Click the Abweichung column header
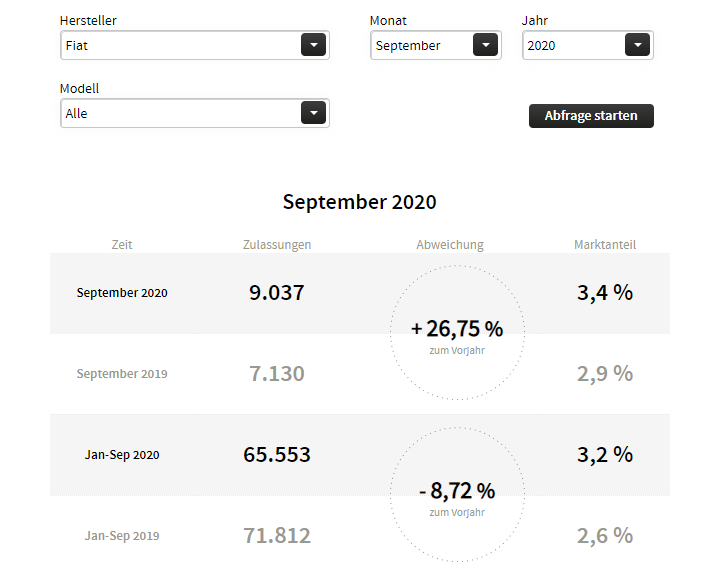Viewport: 716px width, 575px height. tap(450, 244)
